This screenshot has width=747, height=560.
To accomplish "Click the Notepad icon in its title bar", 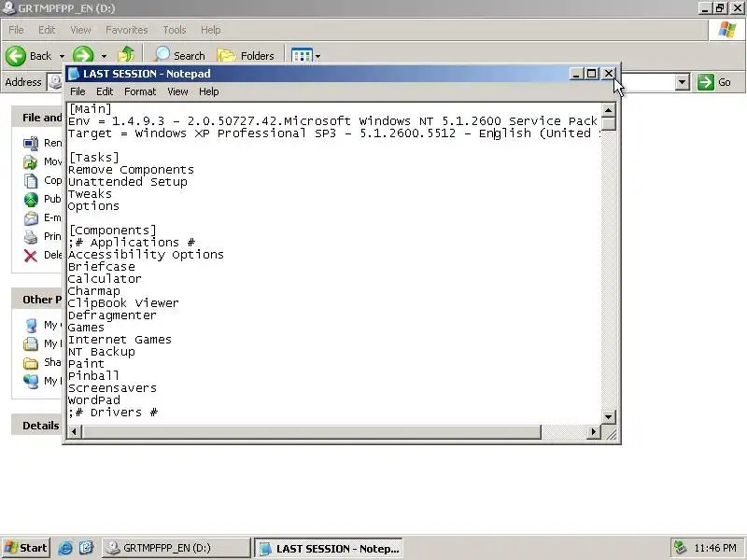I will [x=74, y=74].
